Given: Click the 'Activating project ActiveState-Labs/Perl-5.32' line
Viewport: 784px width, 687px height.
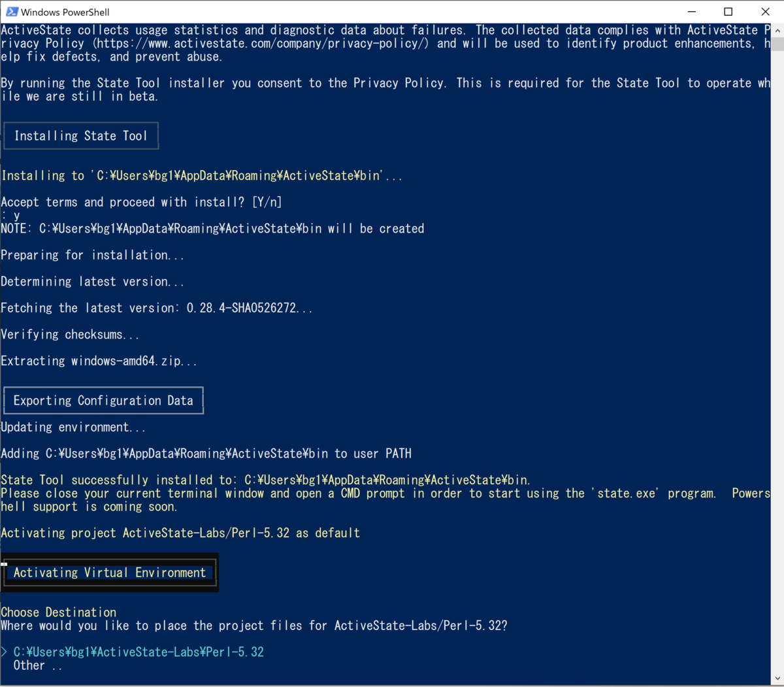Looking at the screenshot, I should 180,533.
